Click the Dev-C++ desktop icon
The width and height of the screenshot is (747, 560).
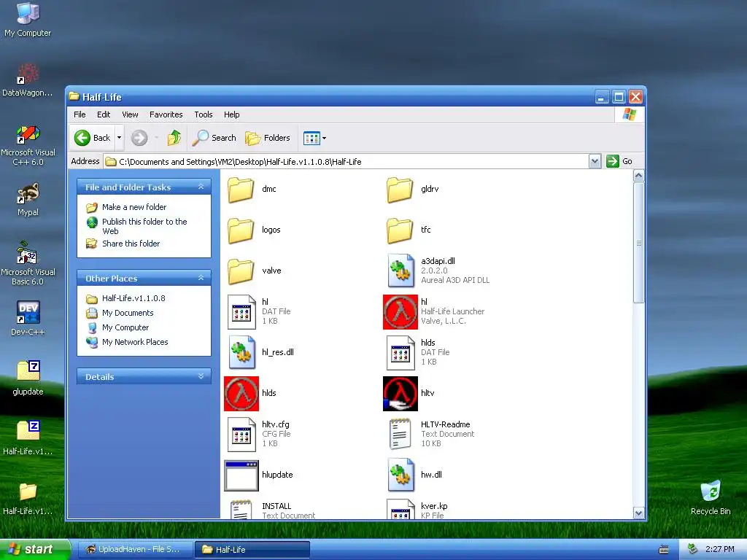point(28,313)
